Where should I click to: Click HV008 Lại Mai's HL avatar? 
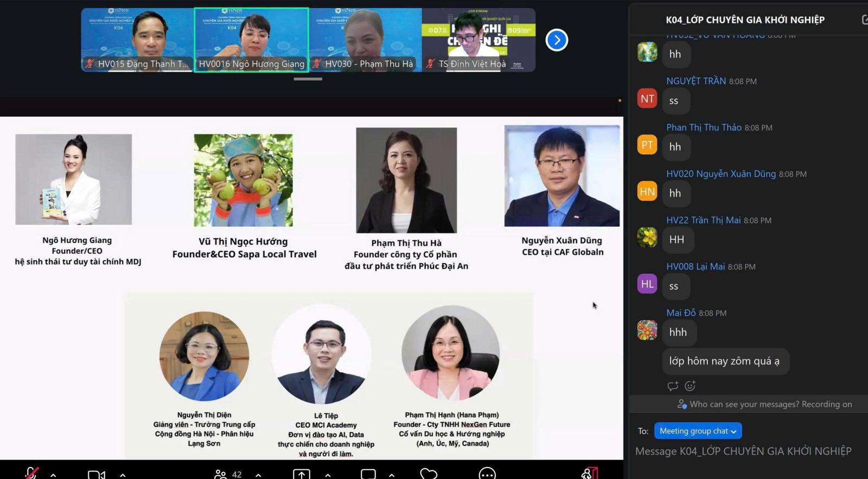647,284
